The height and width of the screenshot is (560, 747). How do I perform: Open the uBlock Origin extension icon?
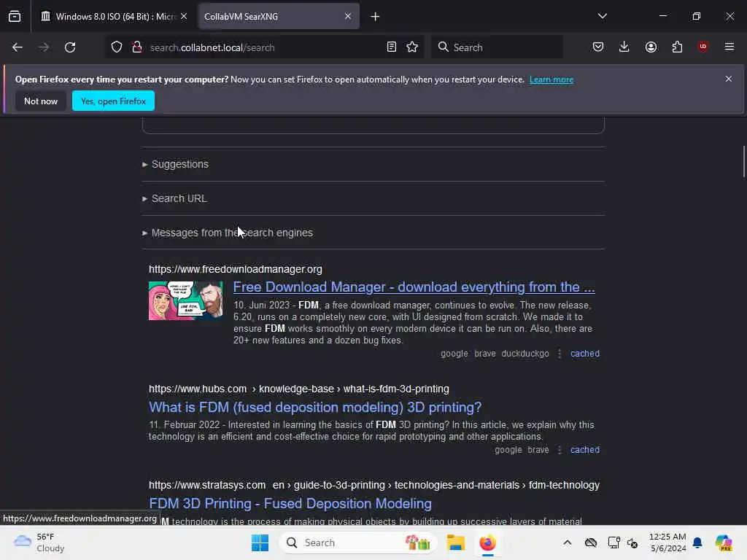pyautogui.click(x=703, y=47)
